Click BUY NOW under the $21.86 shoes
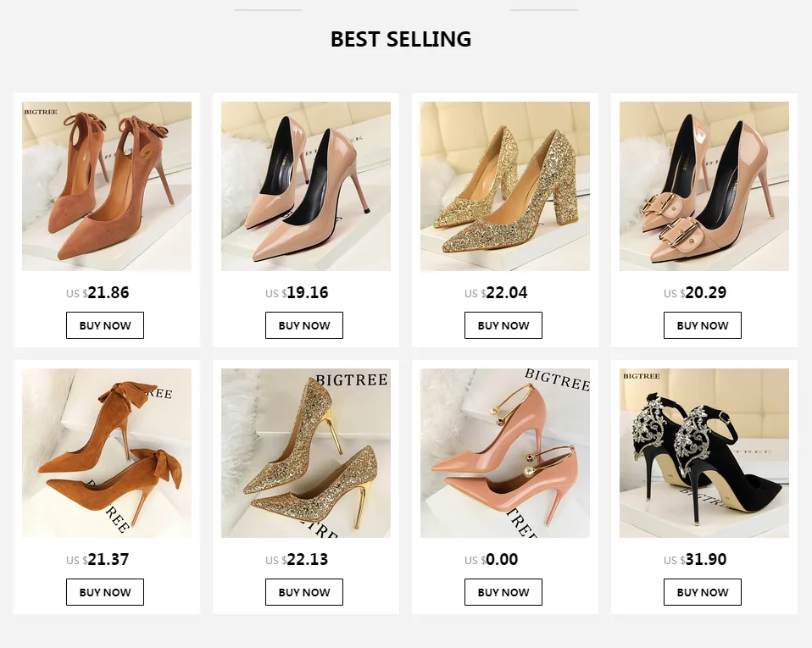The width and height of the screenshot is (812, 648). click(105, 325)
